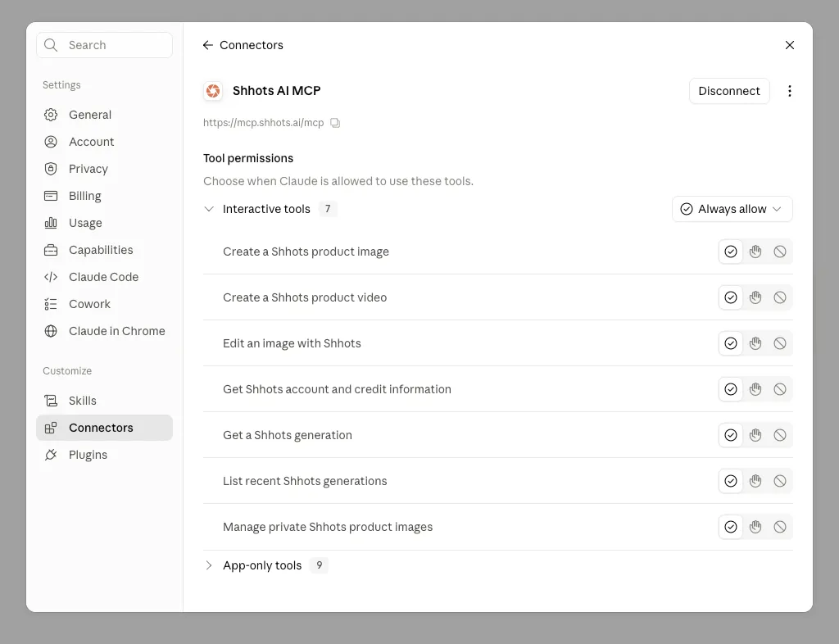Open Usage settings
The image size is (839, 644).
click(x=104, y=223)
